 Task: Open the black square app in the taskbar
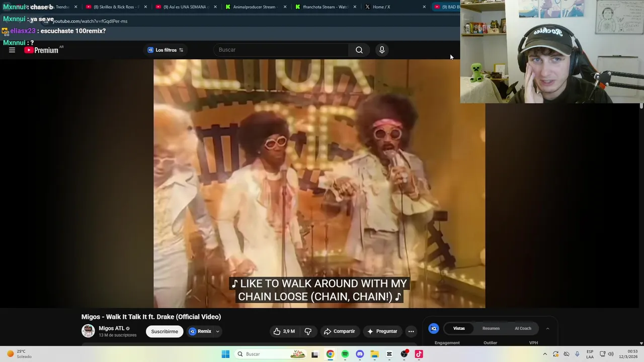(314, 354)
